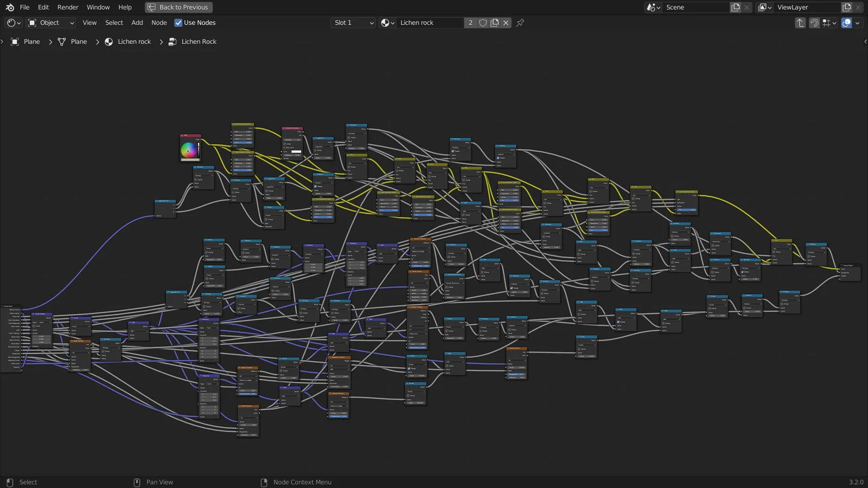Click the 2 users count button on the material

point(470,22)
